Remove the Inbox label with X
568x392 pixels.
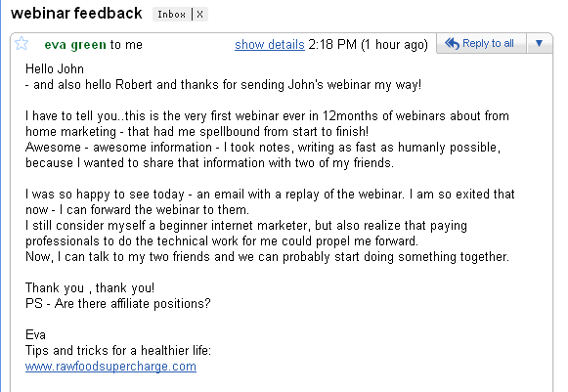pyautogui.click(x=199, y=15)
